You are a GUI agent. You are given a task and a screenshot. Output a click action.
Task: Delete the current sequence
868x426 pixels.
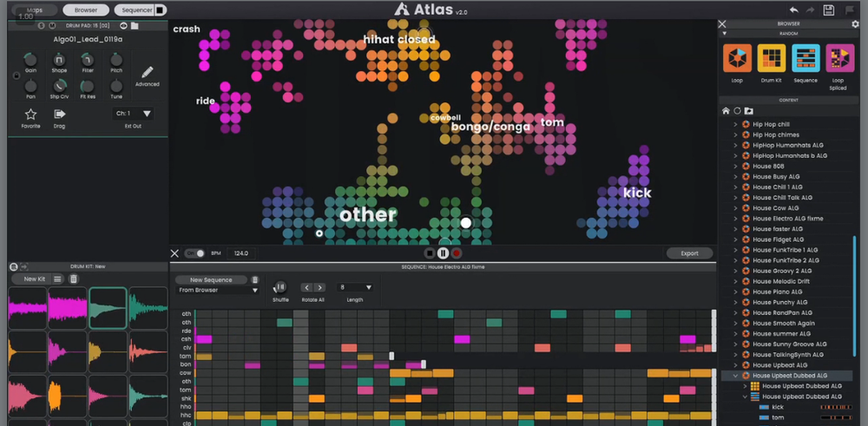point(254,280)
